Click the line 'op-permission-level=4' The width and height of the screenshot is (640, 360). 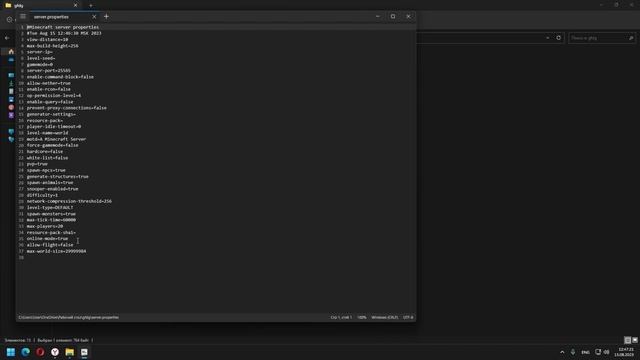[54, 96]
